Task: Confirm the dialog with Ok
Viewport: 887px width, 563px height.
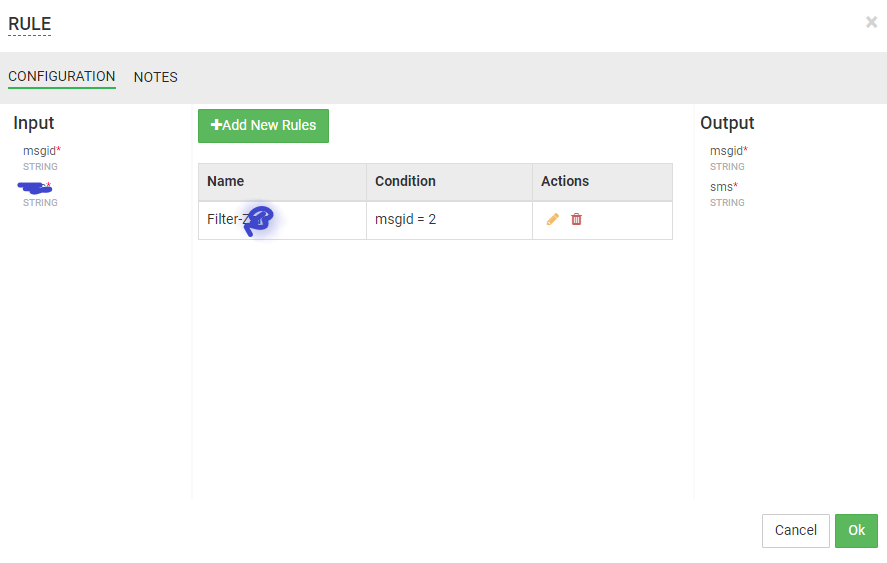Action: pyautogui.click(x=856, y=530)
